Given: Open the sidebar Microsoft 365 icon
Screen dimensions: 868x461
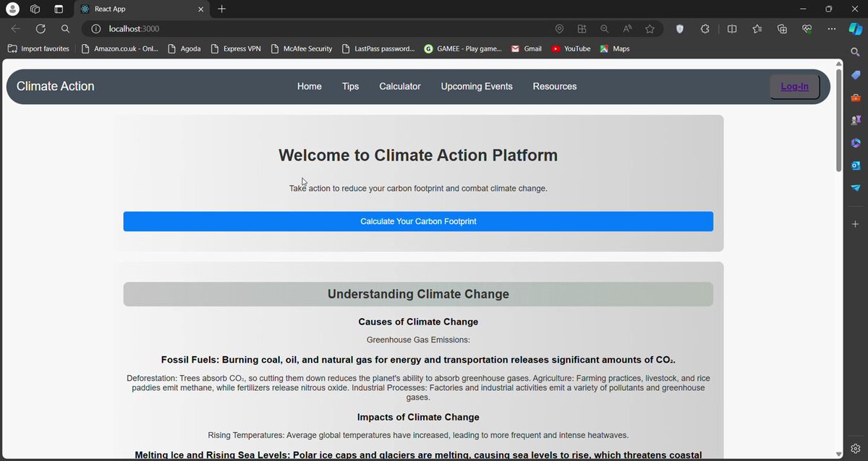Looking at the screenshot, I should [856, 143].
